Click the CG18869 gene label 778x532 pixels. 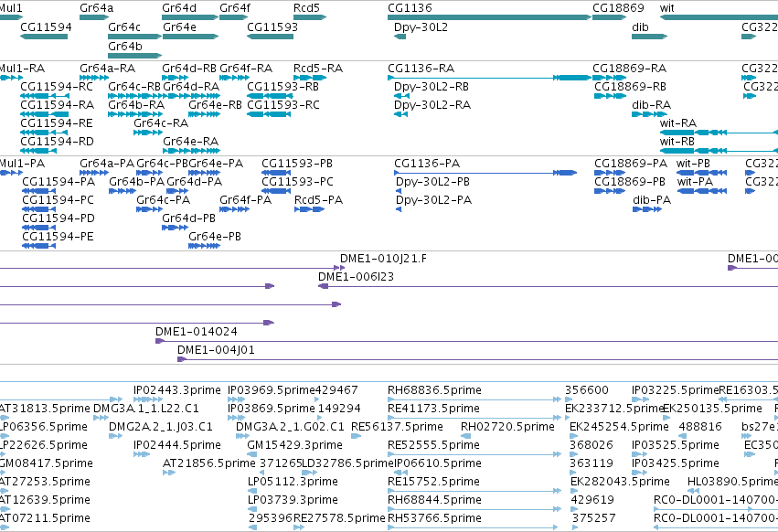pyautogui.click(x=618, y=8)
